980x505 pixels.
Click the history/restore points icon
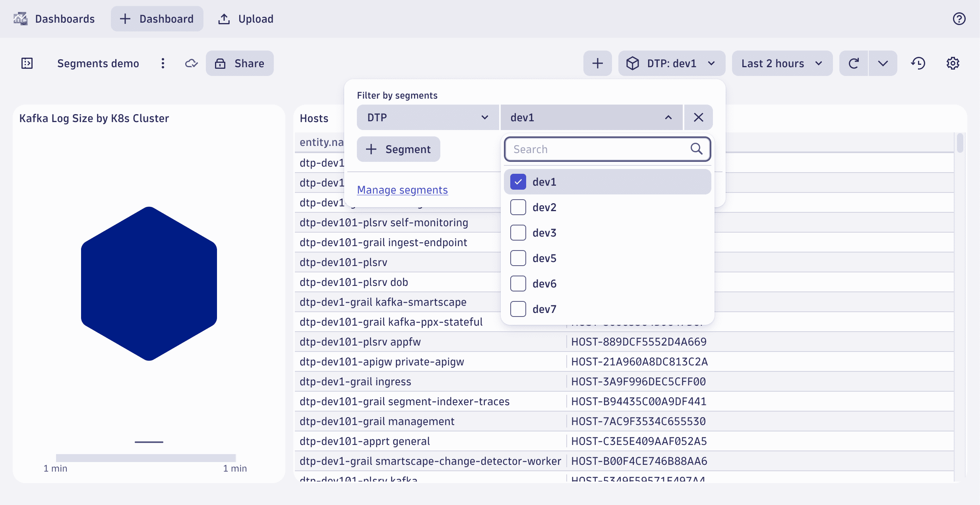919,62
